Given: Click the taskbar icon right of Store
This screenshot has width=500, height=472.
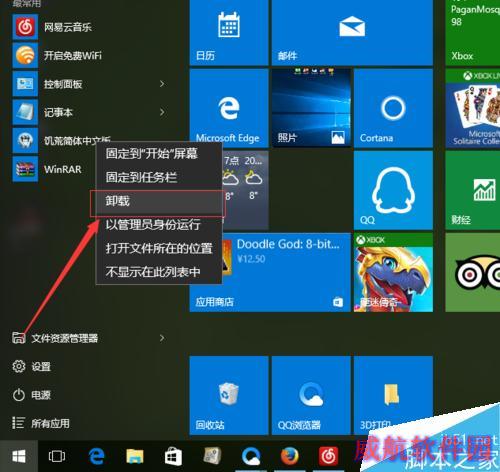Looking at the screenshot, I should coord(212,456).
